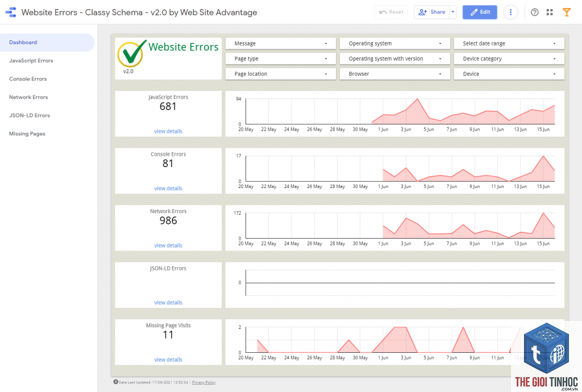This screenshot has width=582, height=392.
Task: Expand the Share options arrow
Action: (452, 12)
